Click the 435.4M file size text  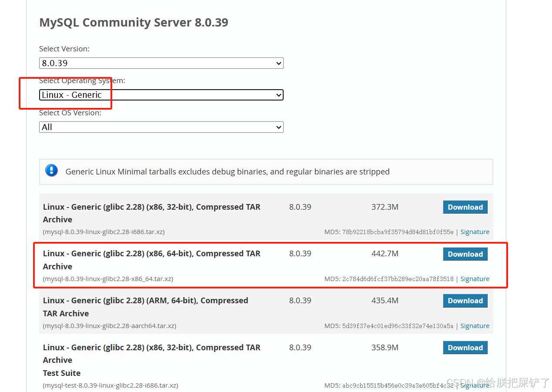coord(385,301)
